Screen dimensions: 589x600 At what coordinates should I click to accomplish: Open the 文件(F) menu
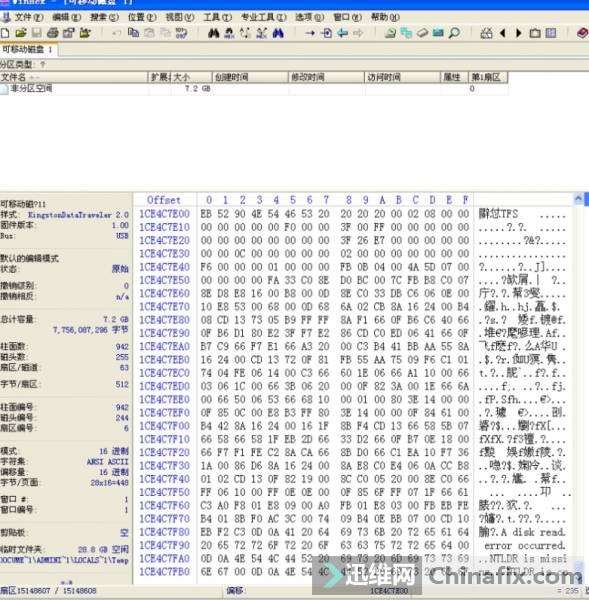pos(28,17)
